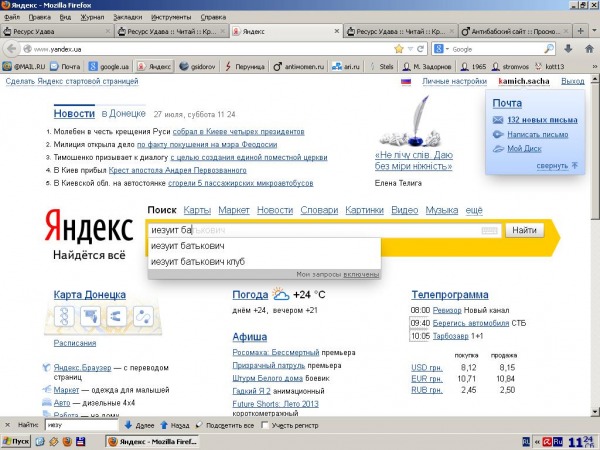This screenshot has width=600, height=450.
Task: Click the Найти search button
Action: pos(524,230)
